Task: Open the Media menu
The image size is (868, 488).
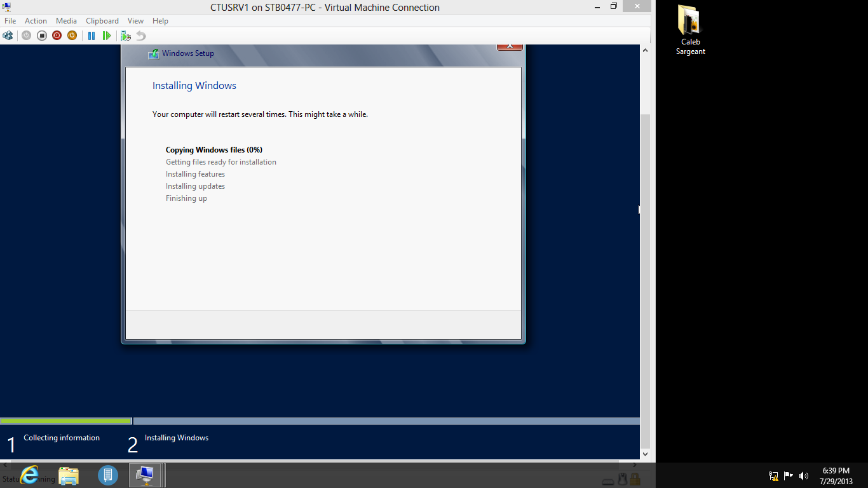Action: point(66,21)
